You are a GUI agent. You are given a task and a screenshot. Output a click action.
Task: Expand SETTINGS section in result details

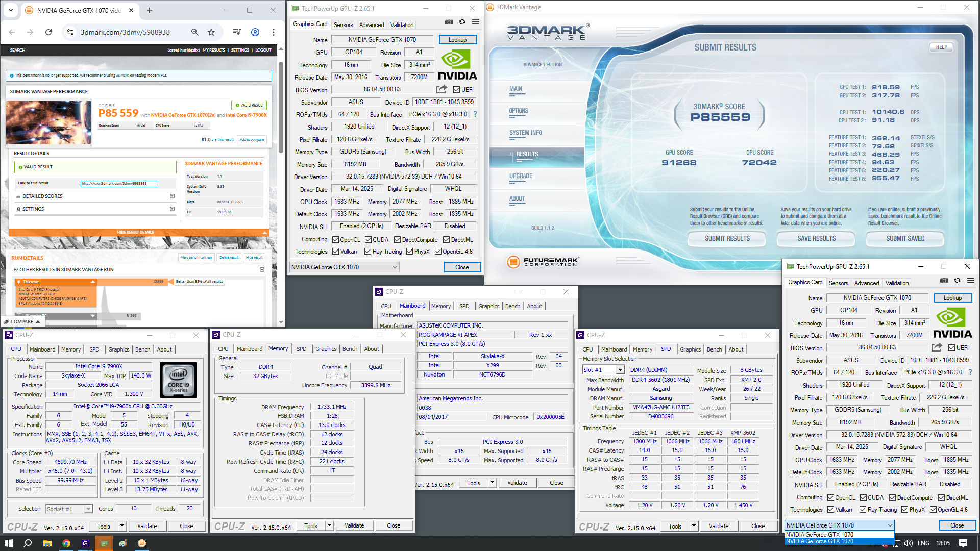pyautogui.click(x=172, y=209)
